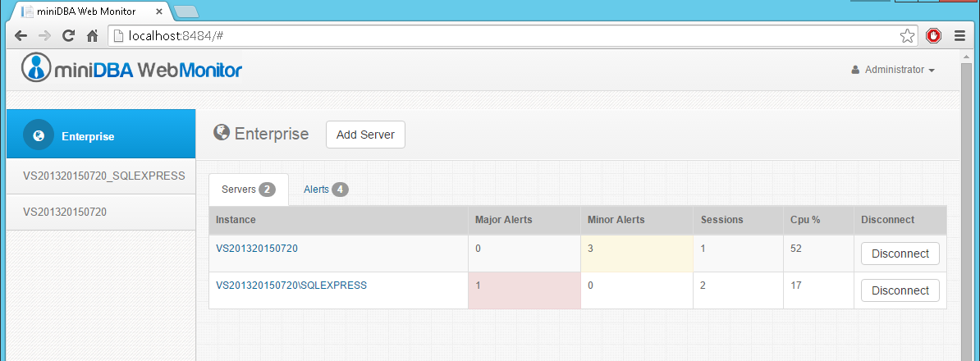The width and height of the screenshot is (980, 361).
Task: Open a new browser tab
Action: click(185, 11)
